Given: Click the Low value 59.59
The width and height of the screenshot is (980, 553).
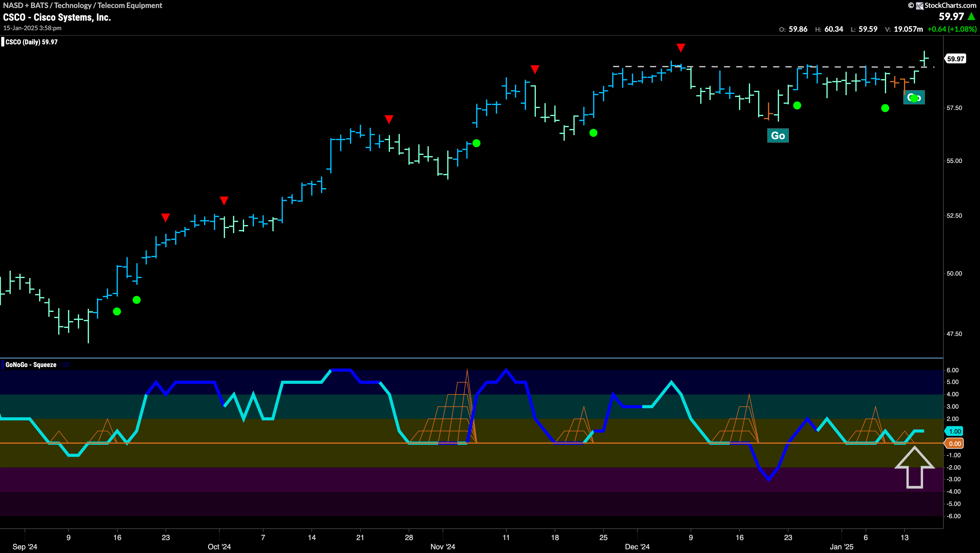Looking at the screenshot, I should pyautogui.click(x=868, y=29).
